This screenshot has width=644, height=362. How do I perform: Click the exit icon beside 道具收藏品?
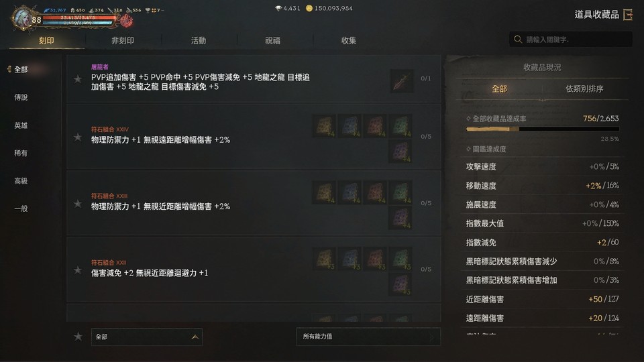628,15
